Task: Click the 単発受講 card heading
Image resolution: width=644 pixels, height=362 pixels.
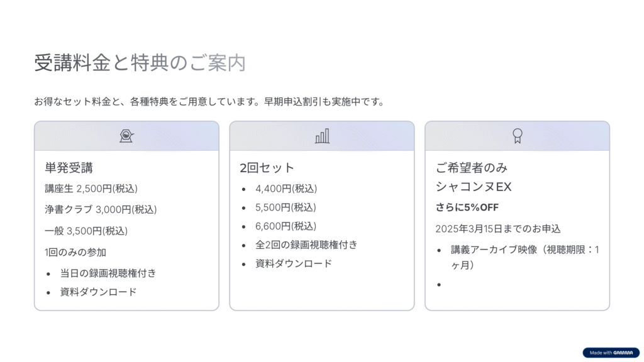Action: (x=69, y=168)
